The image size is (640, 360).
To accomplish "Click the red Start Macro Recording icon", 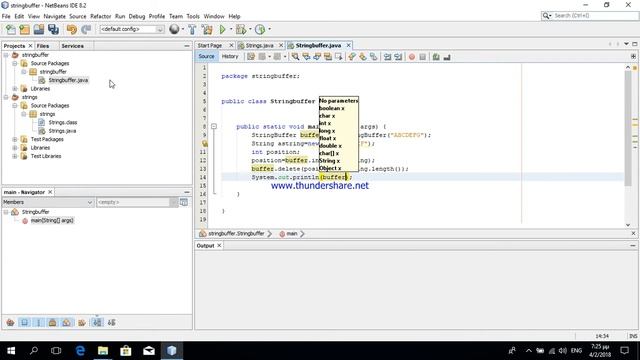I will tap(412, 57).
